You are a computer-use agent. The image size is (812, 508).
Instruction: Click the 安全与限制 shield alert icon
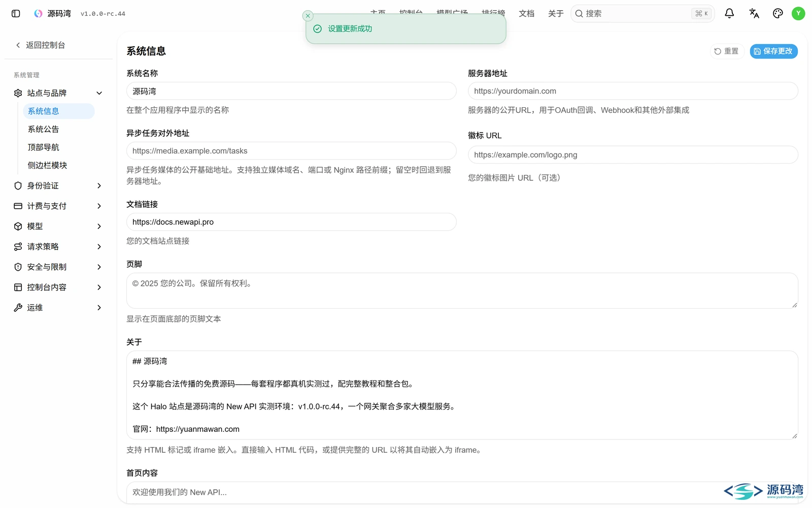coord(18,267)
